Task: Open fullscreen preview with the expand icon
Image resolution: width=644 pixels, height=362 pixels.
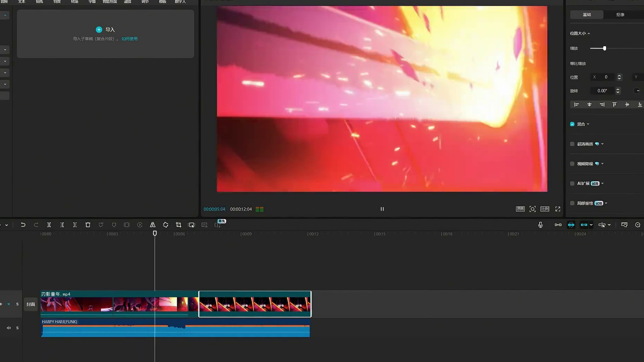Action: (x=558, y=209)
